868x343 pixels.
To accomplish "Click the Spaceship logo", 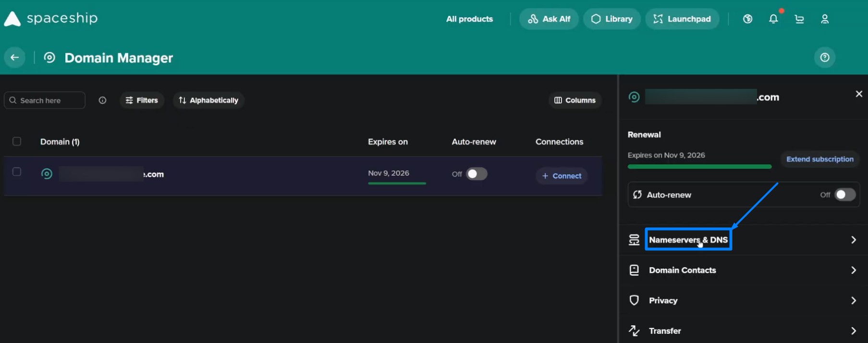I will (x=51, y=18).
